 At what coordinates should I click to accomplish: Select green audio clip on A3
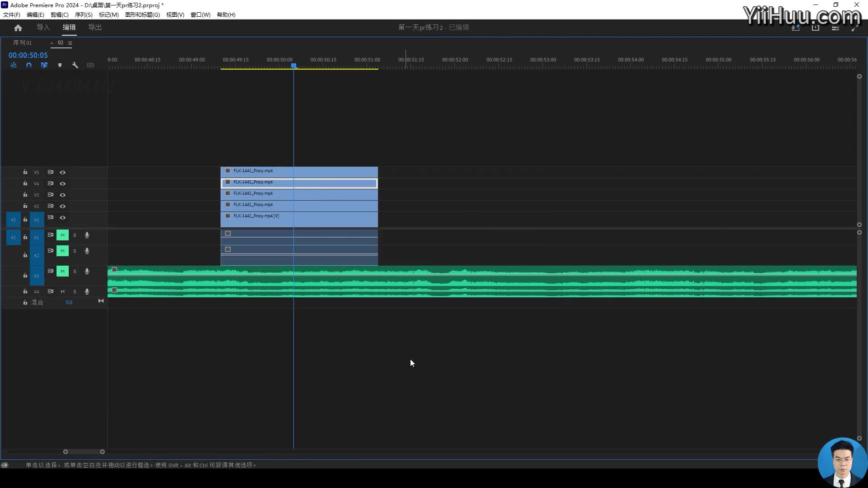482,276
